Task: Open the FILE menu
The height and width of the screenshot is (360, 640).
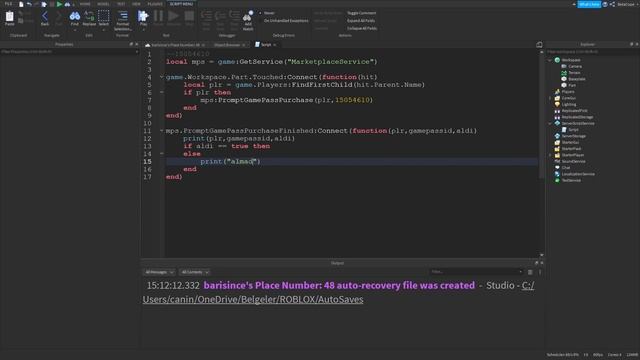Action: pyautogui.click(x=8, y=4)
